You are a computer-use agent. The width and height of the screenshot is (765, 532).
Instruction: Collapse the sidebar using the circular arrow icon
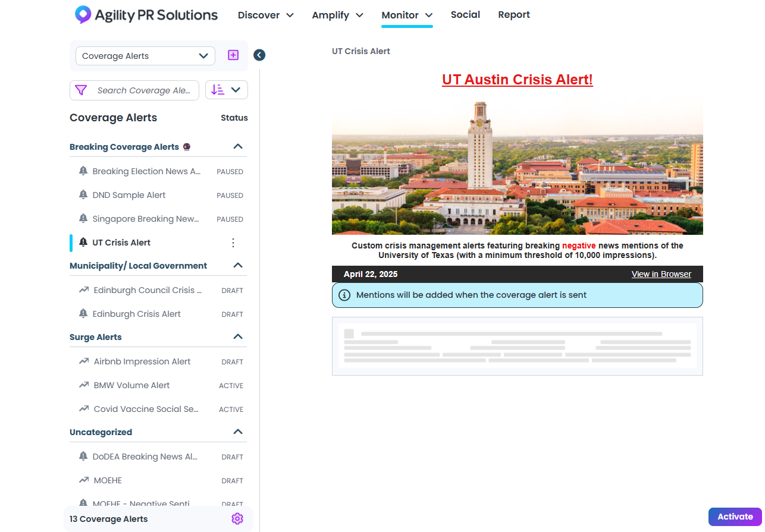[x=259, y=55]
